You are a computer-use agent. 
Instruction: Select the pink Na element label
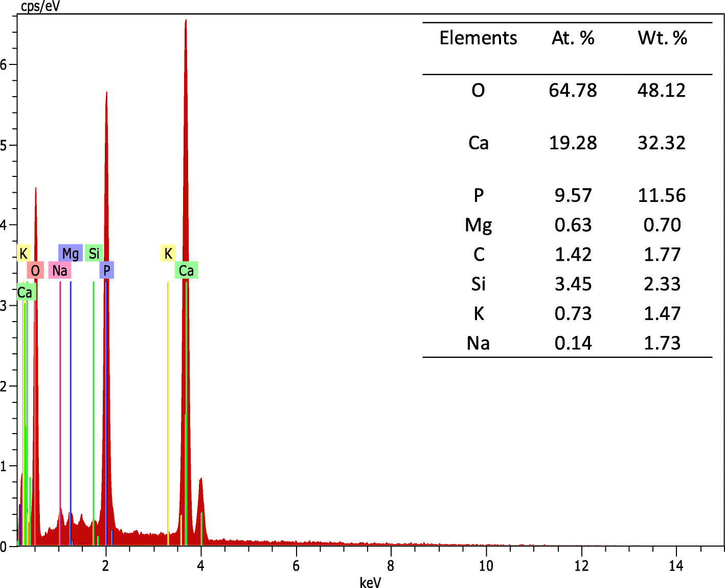(60, 270)
